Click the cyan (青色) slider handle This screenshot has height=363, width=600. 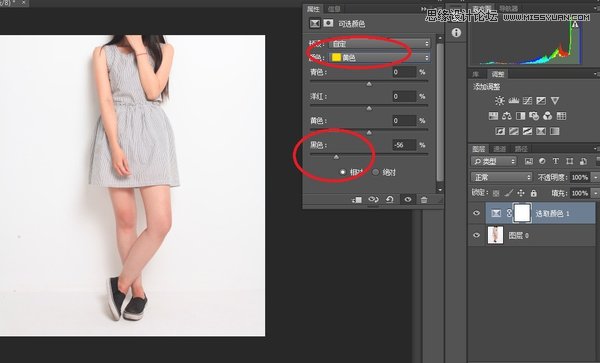[369, 84]
